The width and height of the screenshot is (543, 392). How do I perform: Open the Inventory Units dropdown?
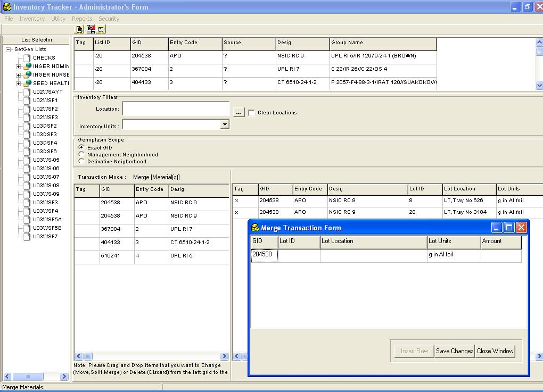[x=225, y=124]
